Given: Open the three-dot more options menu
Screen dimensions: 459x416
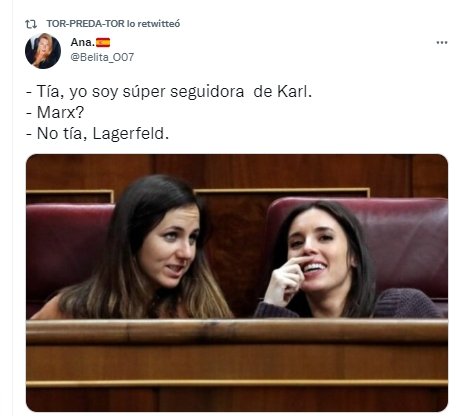Looking at the screenshot, I should (442, 43).
